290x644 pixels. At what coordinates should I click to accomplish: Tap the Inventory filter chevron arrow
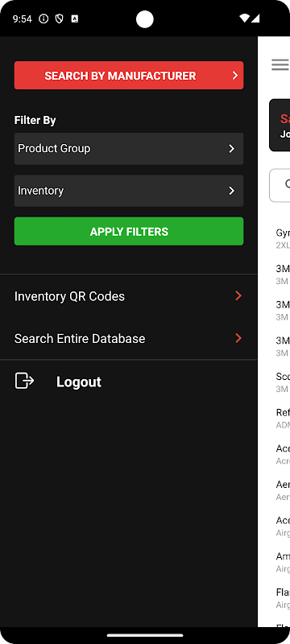232,191
